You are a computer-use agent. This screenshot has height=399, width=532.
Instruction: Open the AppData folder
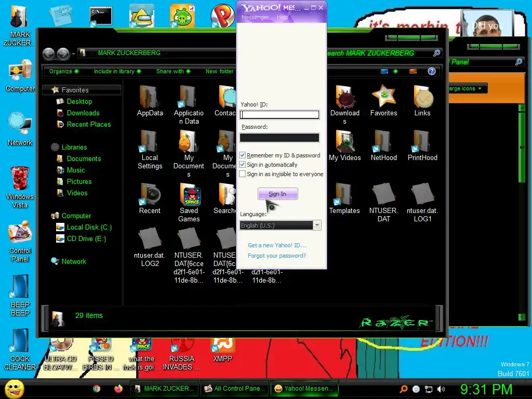[x=150, y=101]
